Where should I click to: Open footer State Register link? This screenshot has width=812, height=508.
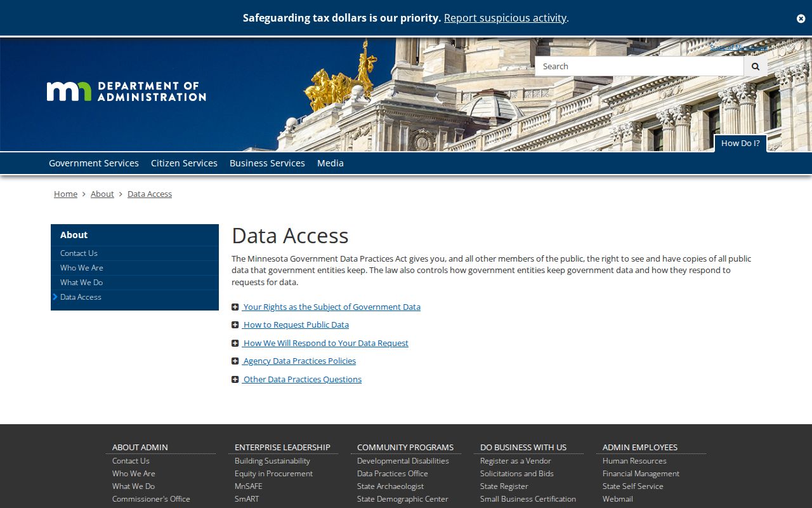tap(504, 486)
